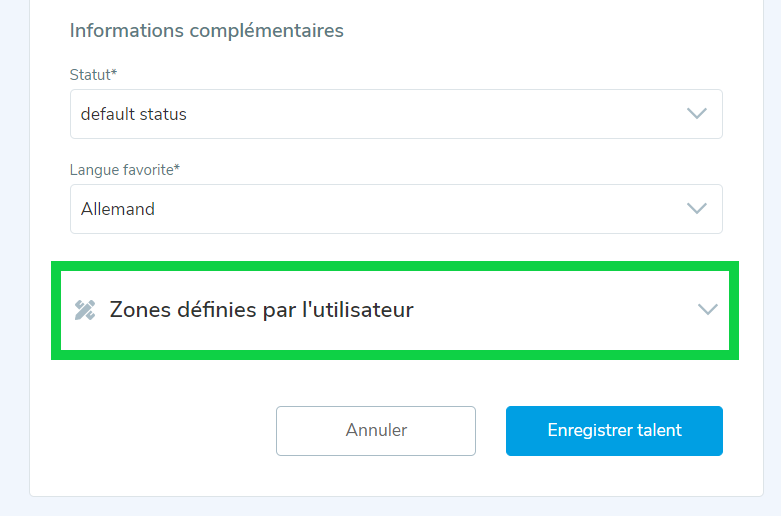Click the chevron on Zones définies row
The width and height of the screenshot is (781, 516).
(x=707, y=310)
